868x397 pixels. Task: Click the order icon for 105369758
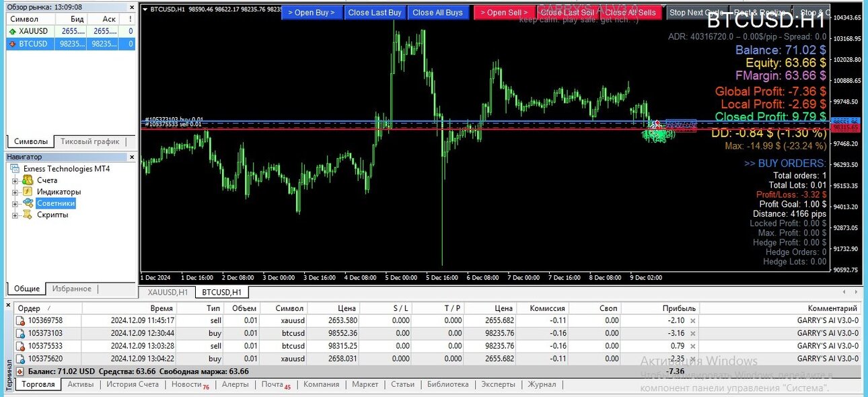20,321
